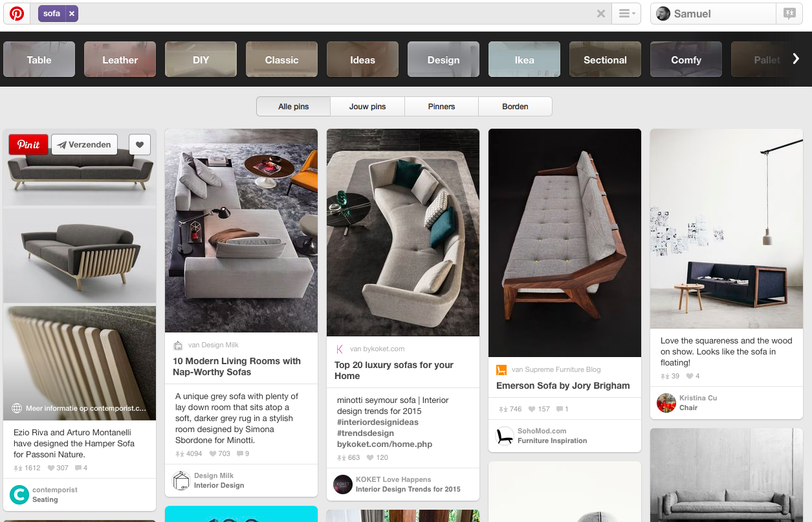The image size is (812, 522).
Task: Open the categories menu dropdown
Action: pos(626,14)
